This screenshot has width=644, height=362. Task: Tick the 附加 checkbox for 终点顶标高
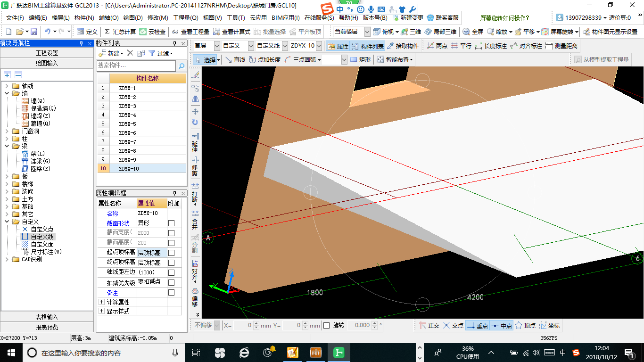tap(172, 263)
